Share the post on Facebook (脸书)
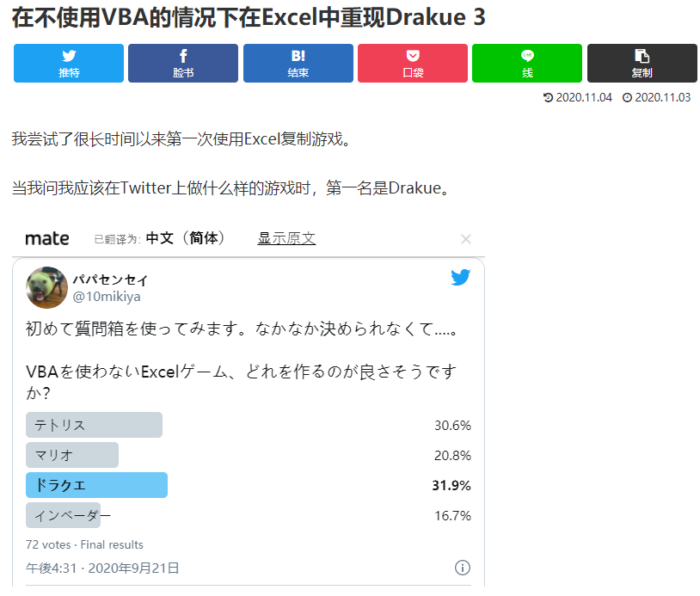This screenshot has height=596, width=700. [183, 63]
